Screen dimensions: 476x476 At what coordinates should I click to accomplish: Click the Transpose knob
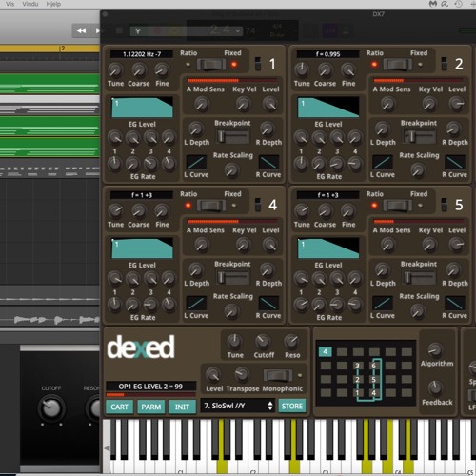242,374
